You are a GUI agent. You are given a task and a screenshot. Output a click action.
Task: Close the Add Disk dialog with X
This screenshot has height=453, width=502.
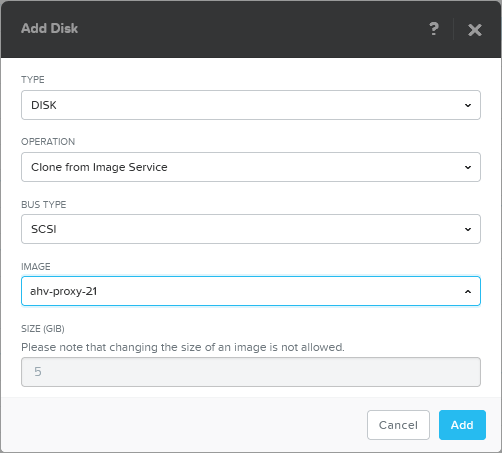point(475,30)
